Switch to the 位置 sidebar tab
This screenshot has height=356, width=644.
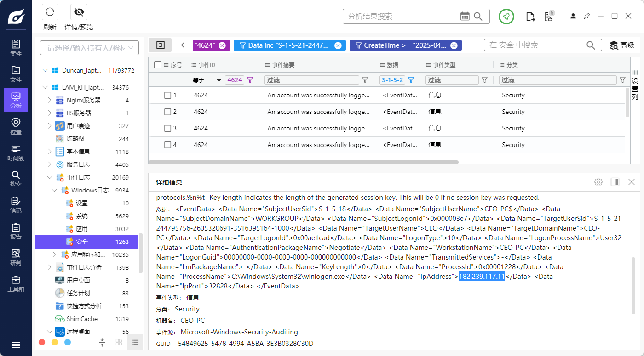tap(16, 126)
